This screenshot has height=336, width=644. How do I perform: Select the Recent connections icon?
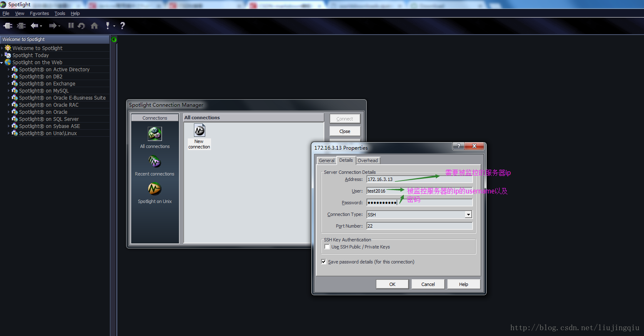pos(154,161)
